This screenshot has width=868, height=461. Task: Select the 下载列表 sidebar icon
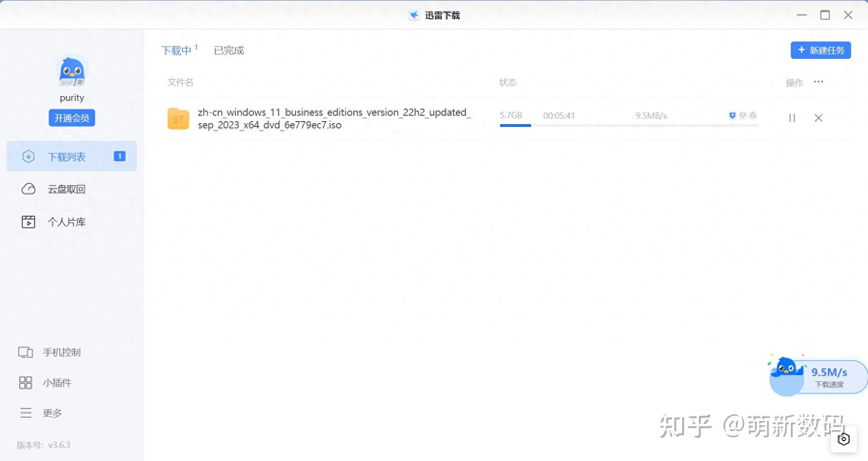29,156
